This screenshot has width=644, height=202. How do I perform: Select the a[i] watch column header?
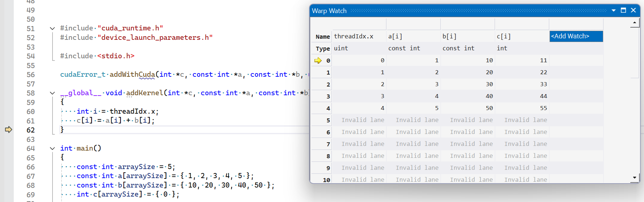tap(413, 36)
